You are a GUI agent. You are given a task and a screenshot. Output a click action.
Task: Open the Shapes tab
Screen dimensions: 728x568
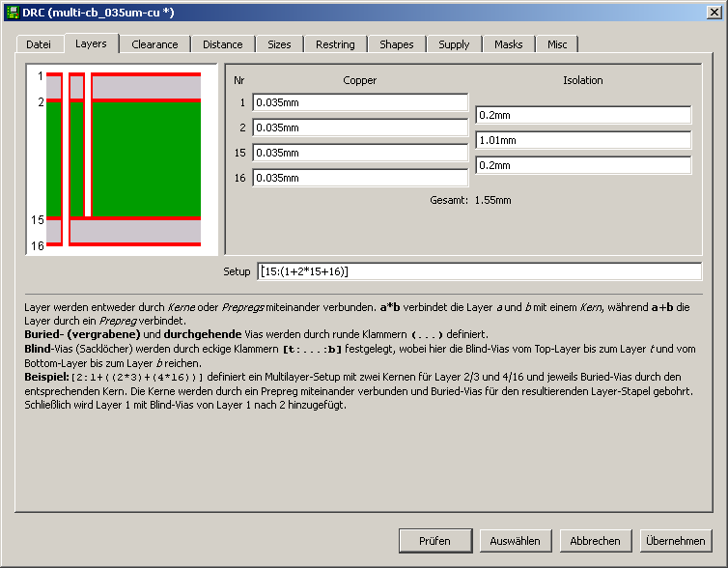click(x=397, y=44)
